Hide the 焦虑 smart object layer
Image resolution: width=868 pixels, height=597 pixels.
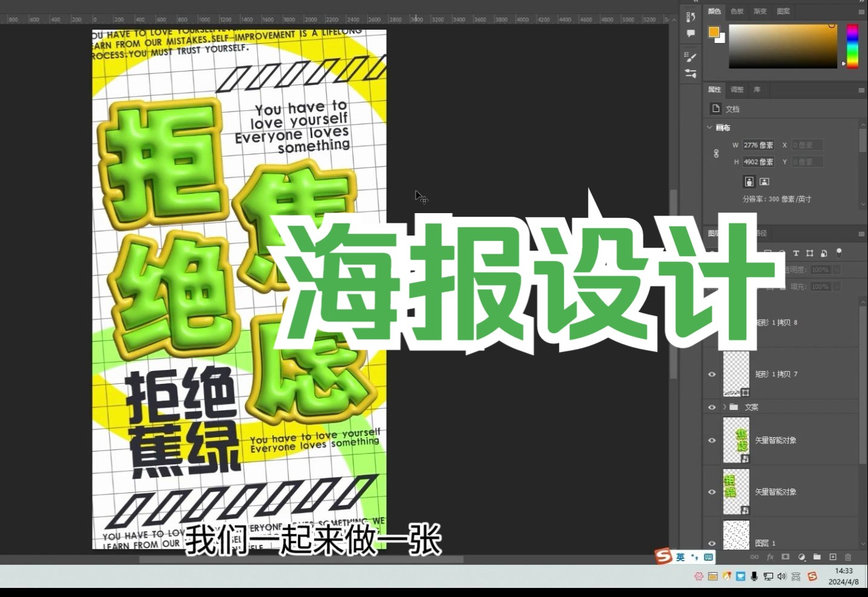[x=712, y=440]
